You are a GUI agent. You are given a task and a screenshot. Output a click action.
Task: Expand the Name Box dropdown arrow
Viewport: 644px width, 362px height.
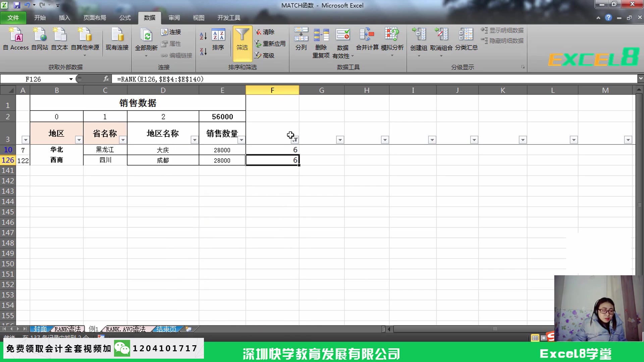71,79
